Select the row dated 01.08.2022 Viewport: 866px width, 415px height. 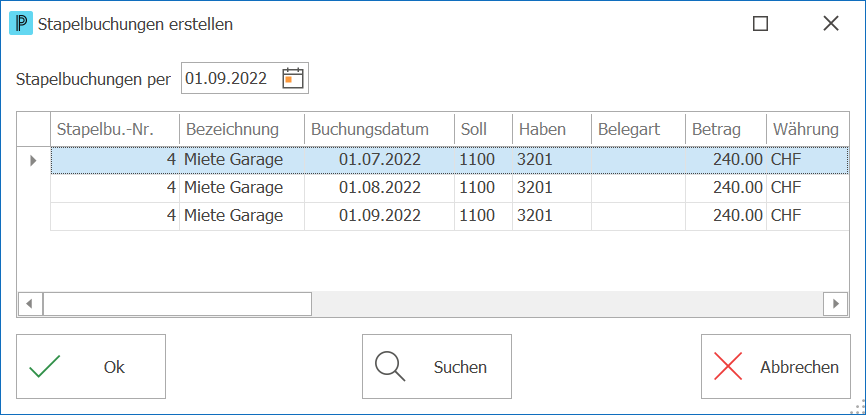(x=450, y=188)
